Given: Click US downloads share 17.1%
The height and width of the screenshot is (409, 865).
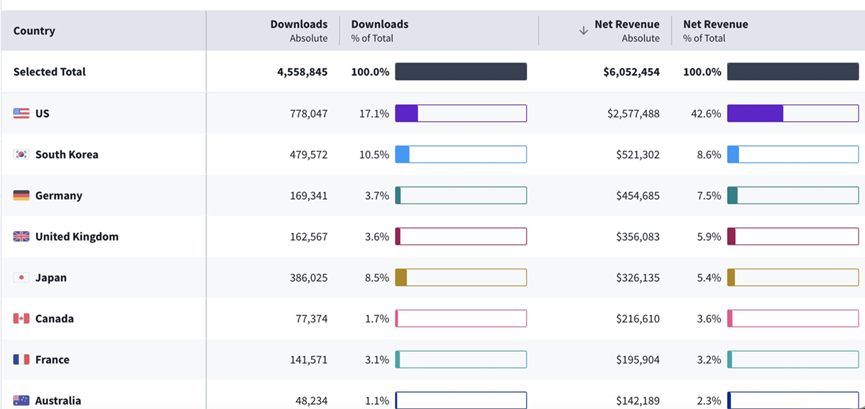Looking at the screenshot, I should coord(374,114).
